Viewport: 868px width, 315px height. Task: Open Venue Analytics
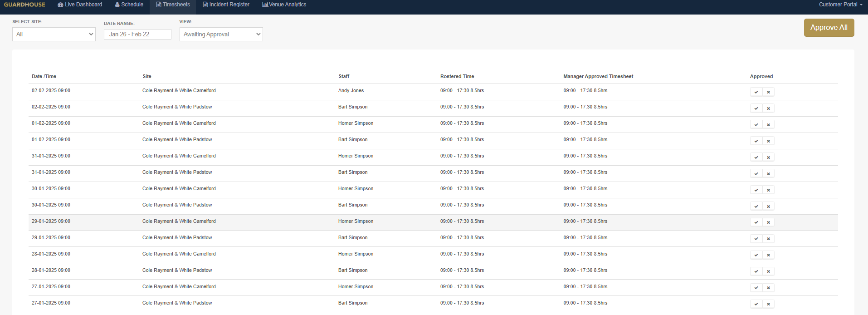pos(284,5)
